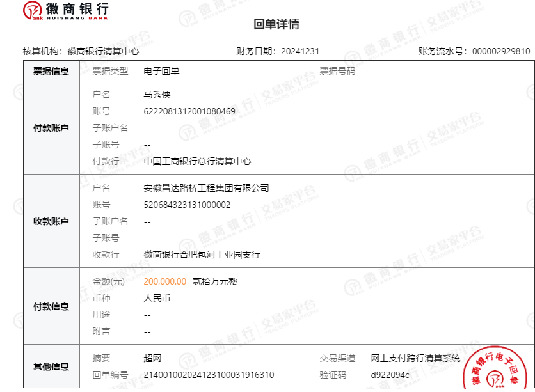This screenshot has width=535, height=392.
Task: Click the receiving bank 徽商银行合肥包河工业园支行
Action: tap(202, 255)
